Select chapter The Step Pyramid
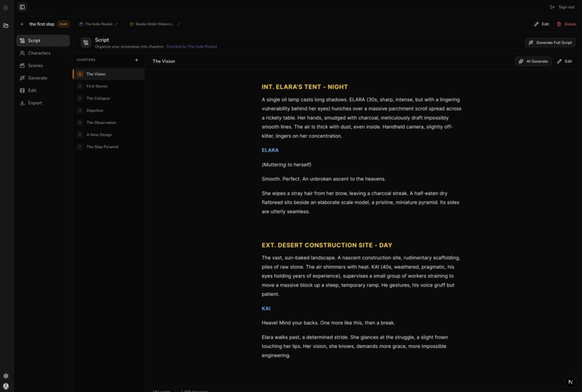Image resolution: width=582 pixels, height=392 pixels. [x=109, y=147]
